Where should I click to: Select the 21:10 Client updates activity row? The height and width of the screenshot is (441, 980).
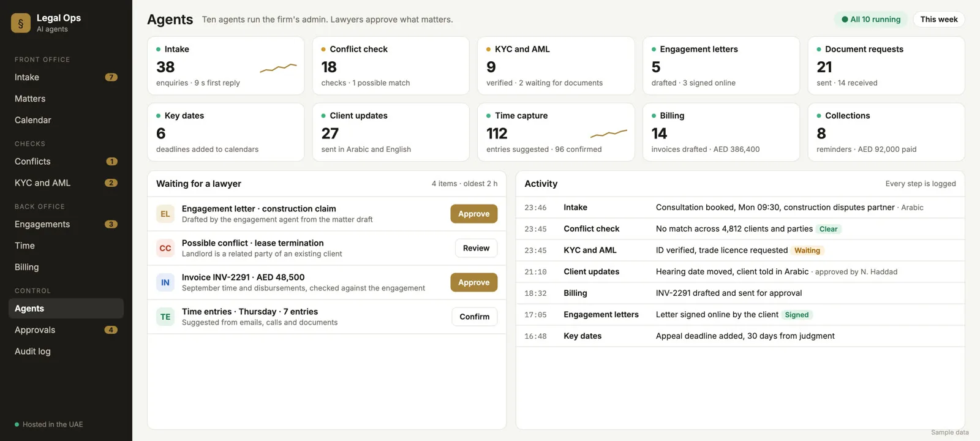[x=740, y=272]
